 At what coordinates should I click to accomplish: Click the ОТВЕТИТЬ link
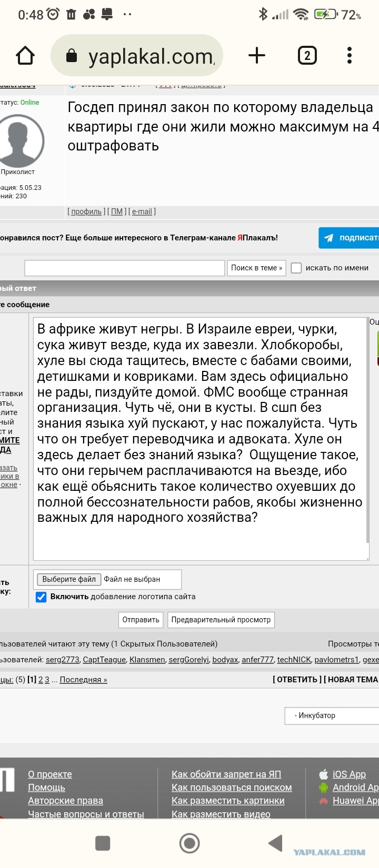[298, 680]
